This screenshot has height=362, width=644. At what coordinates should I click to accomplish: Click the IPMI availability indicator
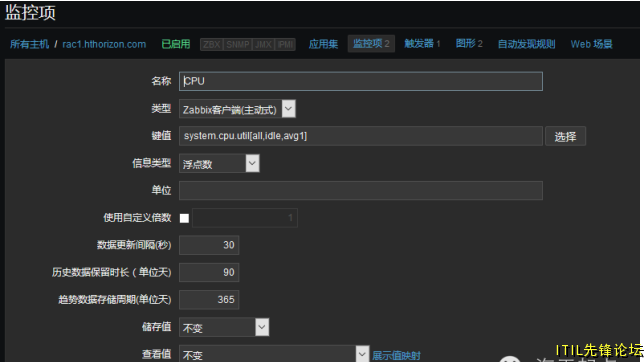285,44
